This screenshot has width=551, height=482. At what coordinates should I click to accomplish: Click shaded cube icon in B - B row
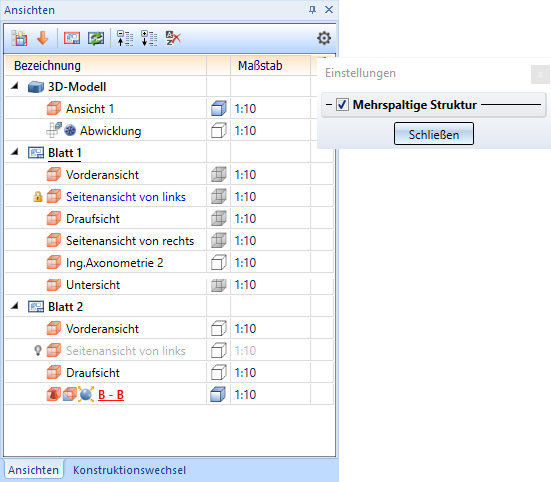218,395
